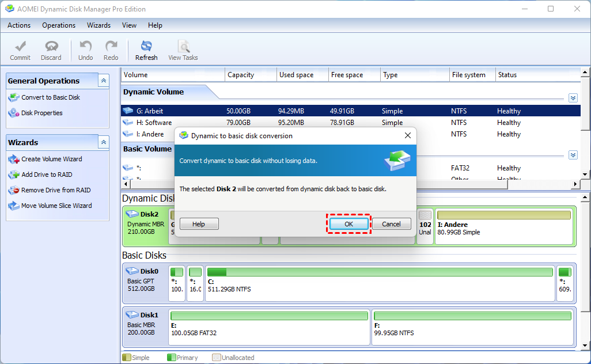The width and height of the screenshot is (591, 364).
Task: Click the volume list scroll-down arrow
Action: tap(585, 175)
